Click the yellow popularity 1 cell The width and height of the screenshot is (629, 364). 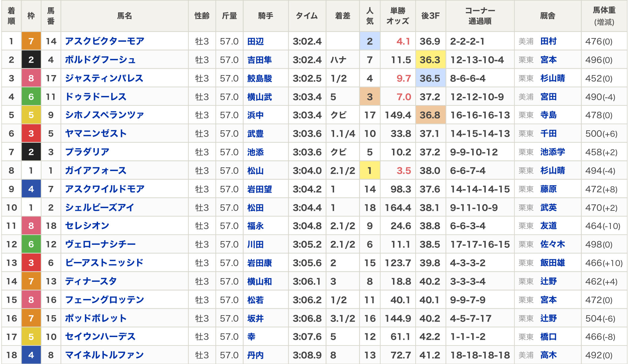coord(369,171)
